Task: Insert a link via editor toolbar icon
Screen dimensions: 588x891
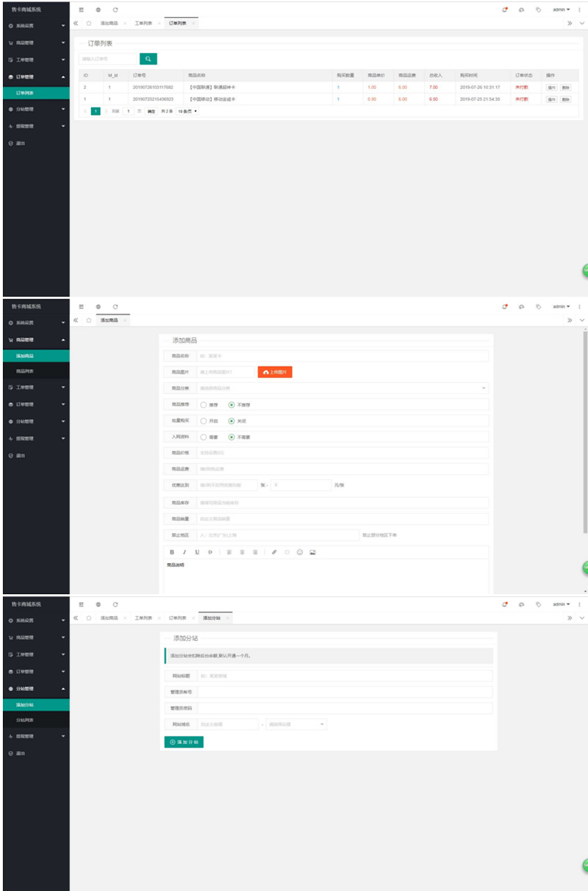Action: 274,552
